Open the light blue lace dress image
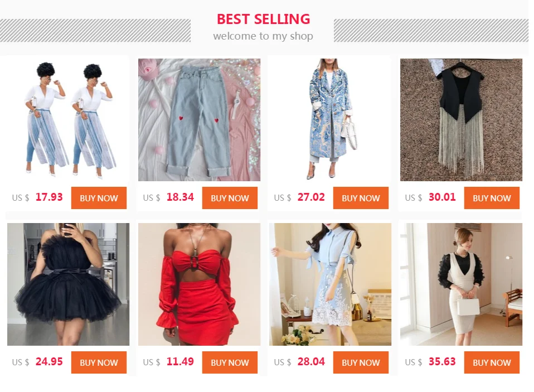The height and width of the screenshot is (392, 534). tap(330, 284)
